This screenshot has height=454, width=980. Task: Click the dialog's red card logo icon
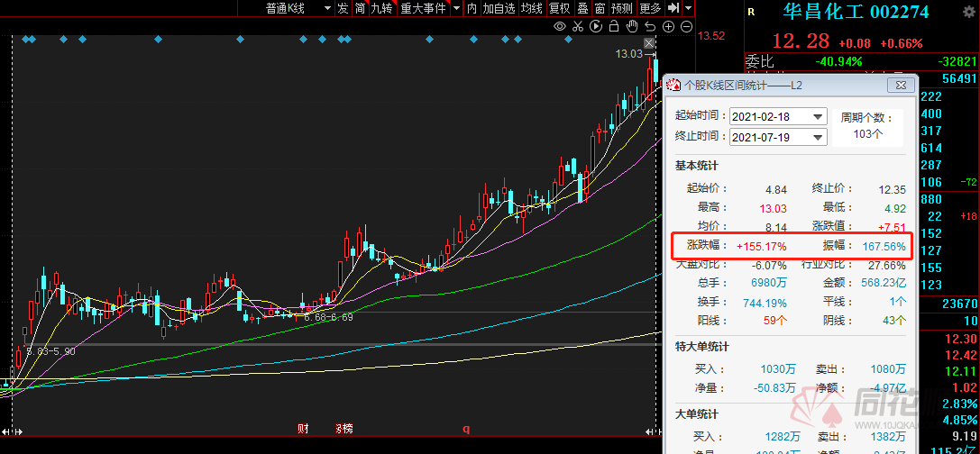tap(673, 85)
